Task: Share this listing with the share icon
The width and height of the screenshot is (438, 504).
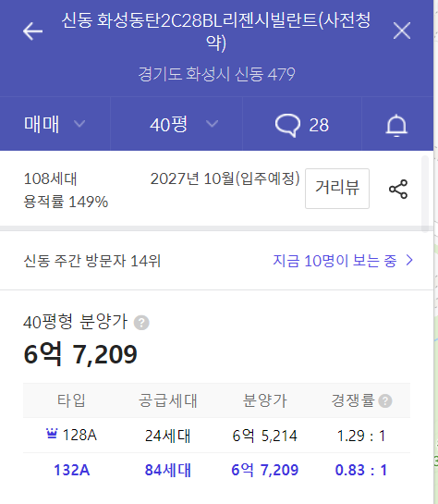Action: click(398, 189)
